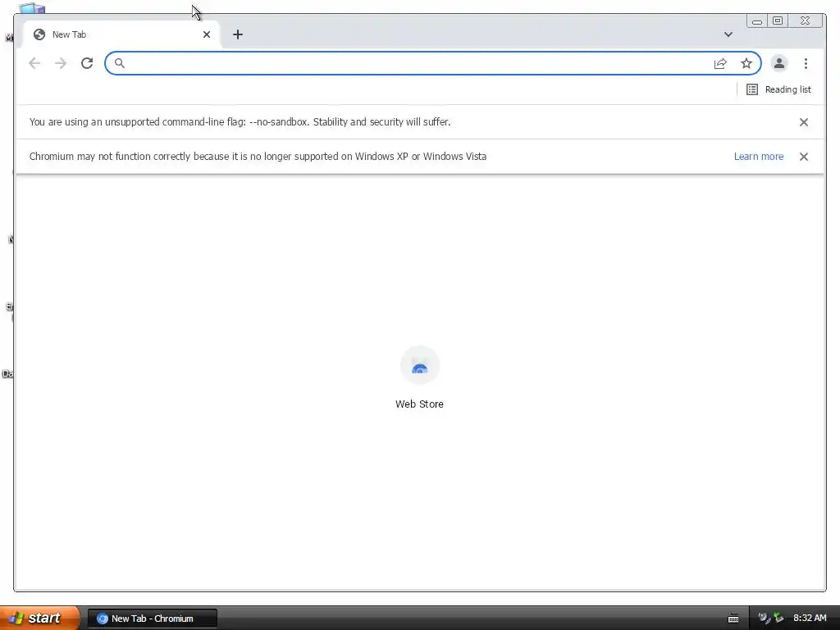Select New Tab - Chromium taskbar button
Screen dimensions: 840x630
tap(153, 619)
